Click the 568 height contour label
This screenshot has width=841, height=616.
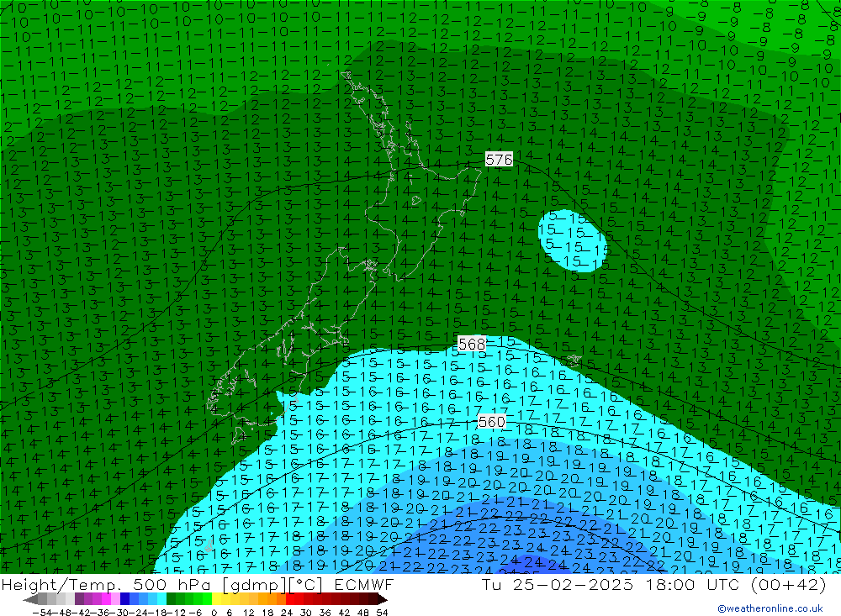[472, 344]
